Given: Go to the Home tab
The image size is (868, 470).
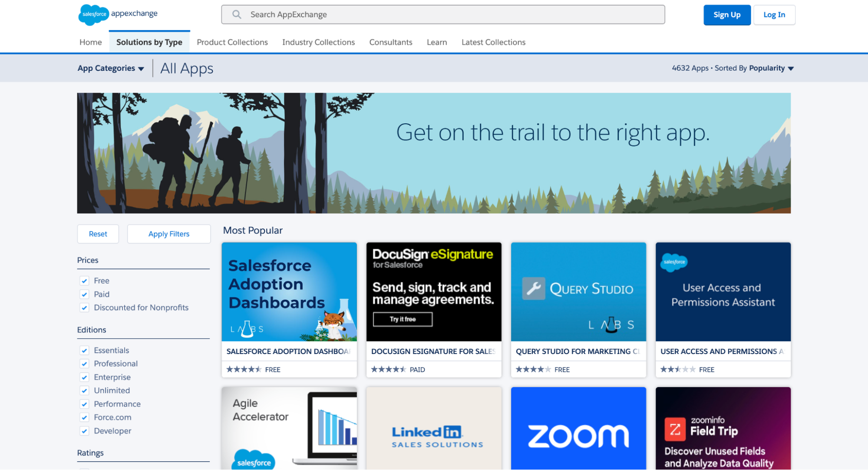Looking at the screenshot, I should pyautogui.click(x=91, y=42).
